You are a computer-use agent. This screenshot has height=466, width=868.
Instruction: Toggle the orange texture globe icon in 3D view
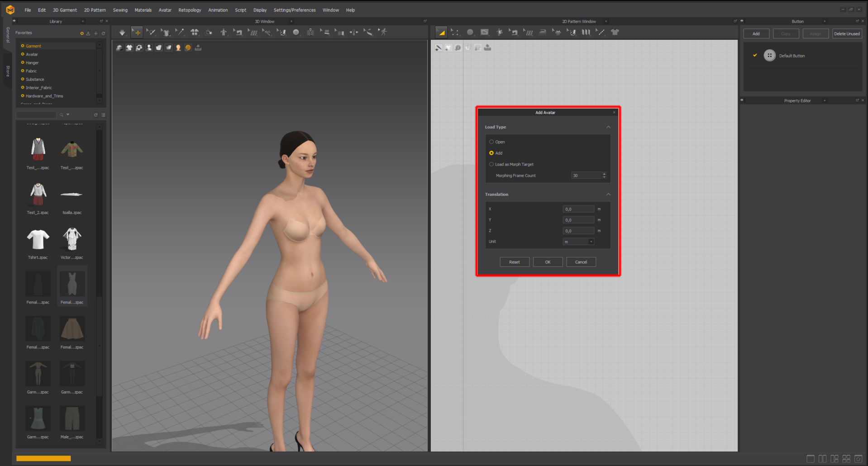[188, 48]
